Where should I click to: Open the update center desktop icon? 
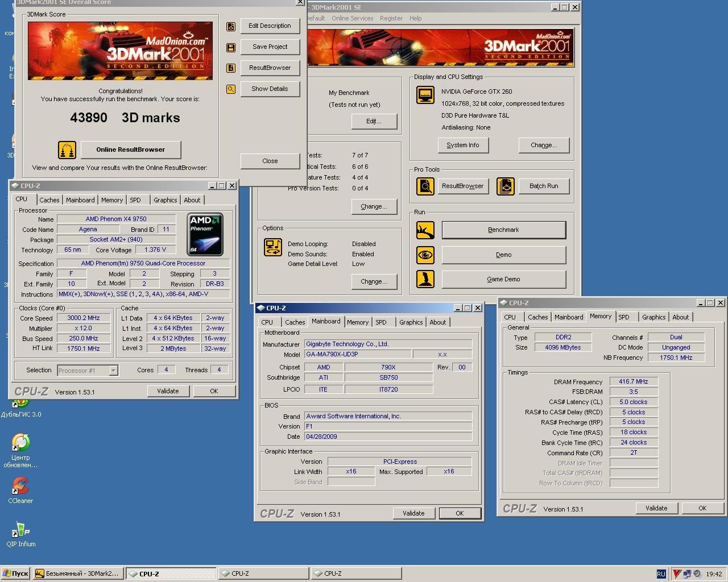(20, 450)
